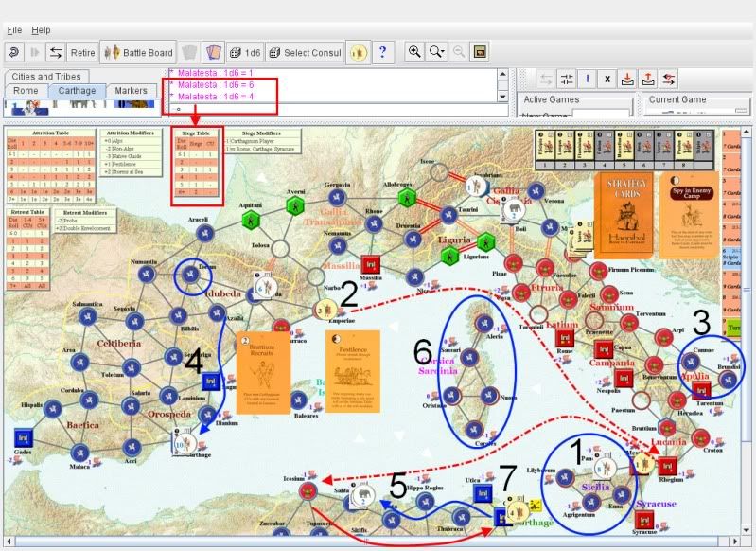Click the Retreat Table on the map
756x551 pixels.
pyautogui.click(x=27, y=249)
